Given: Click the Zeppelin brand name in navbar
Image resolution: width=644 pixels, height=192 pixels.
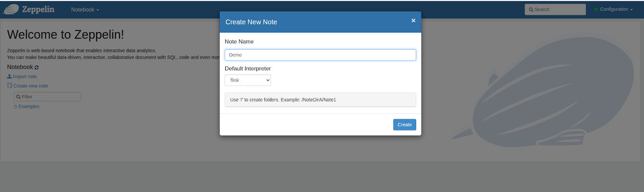Looking at the screenshot, I should tap(38, 9).
